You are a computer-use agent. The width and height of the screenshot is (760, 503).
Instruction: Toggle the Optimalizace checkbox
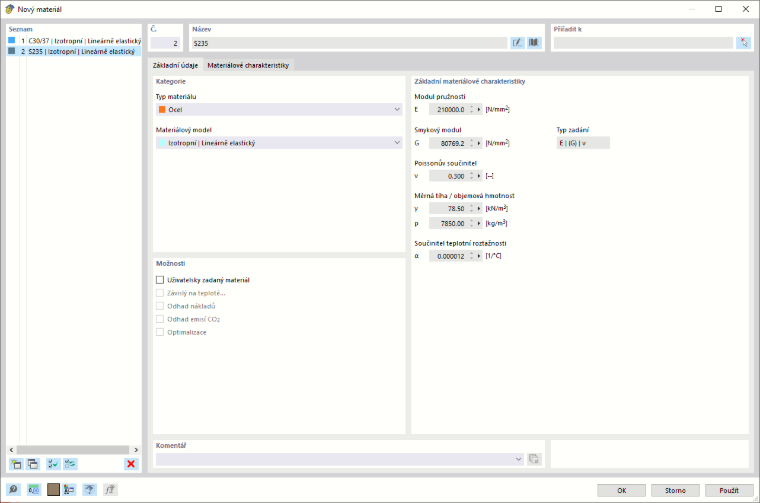click(x=160, y=332)
